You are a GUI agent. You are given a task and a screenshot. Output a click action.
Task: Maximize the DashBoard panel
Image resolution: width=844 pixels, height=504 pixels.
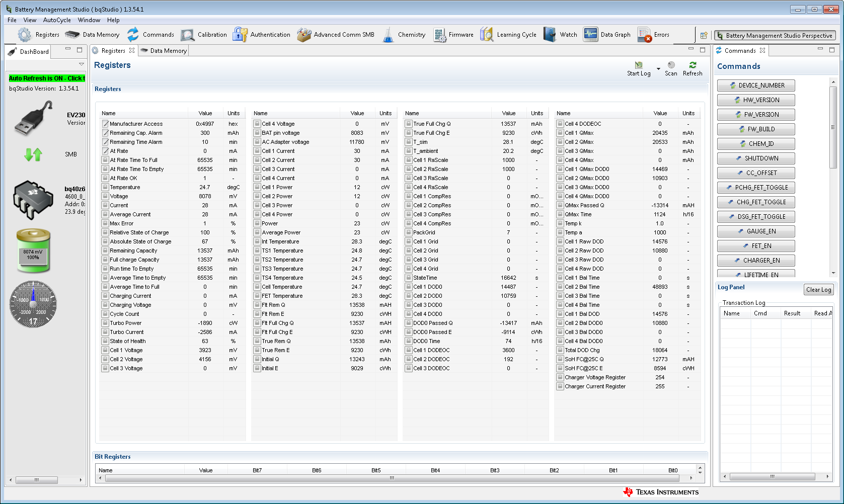pyautogui.click(x=80, y=49)
